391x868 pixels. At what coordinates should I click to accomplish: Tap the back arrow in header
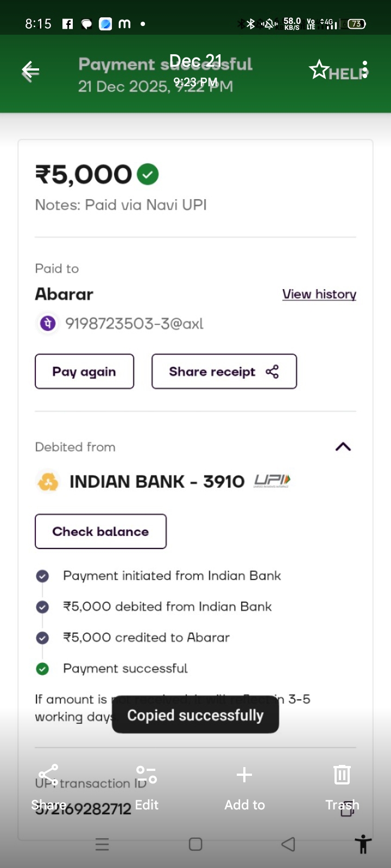tap(30, 71)
